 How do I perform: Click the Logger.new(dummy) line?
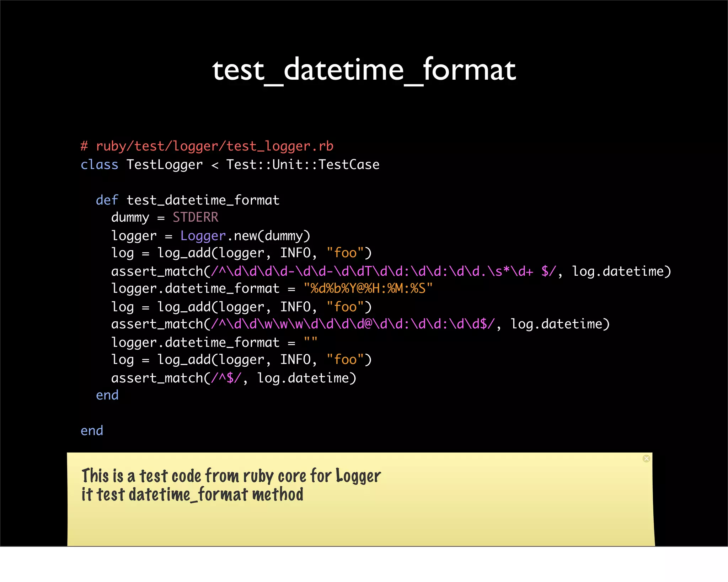[x=211, y=236]
